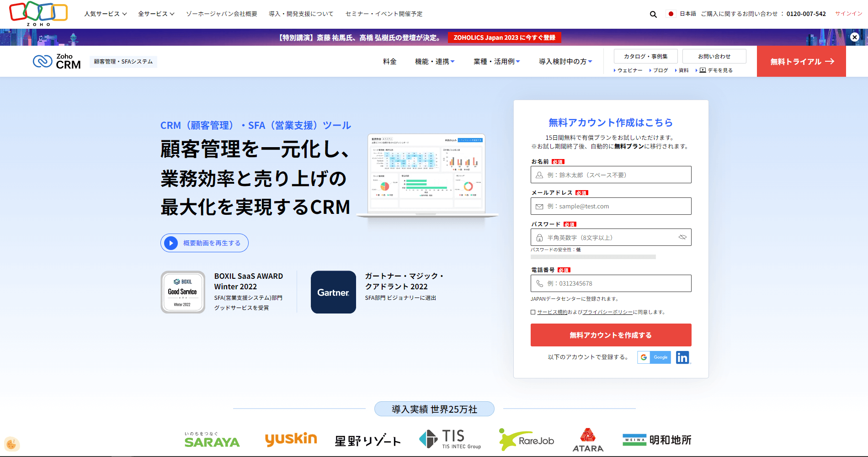
Task: Start the 無料トライアル button
Action: pos(801,61)
